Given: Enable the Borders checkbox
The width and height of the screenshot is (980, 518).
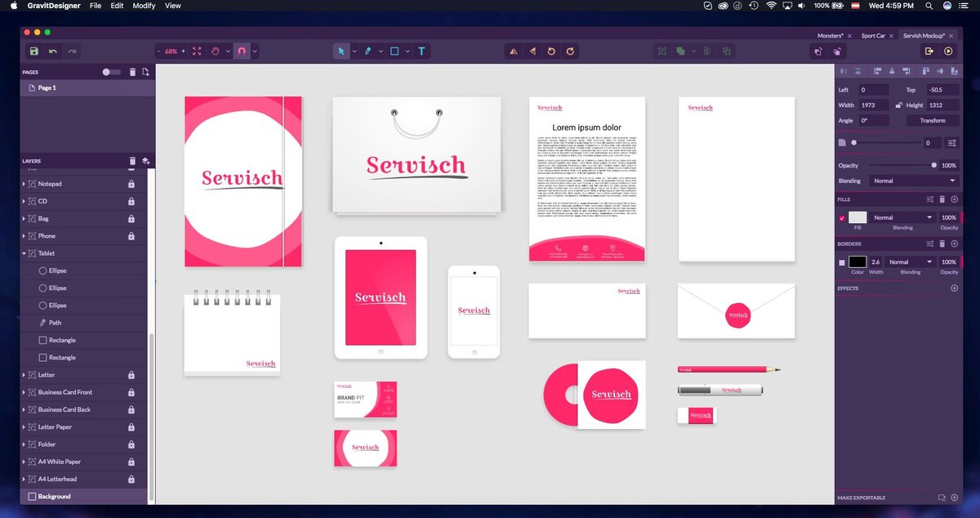Looking at the screenshot, I should (x=844, y=261).
